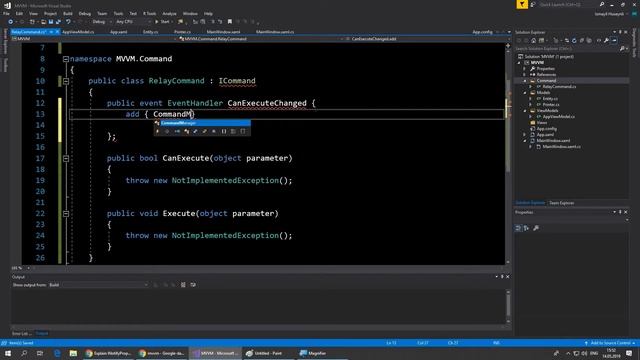Close the RelayCommand.cs tab
640x360 pixels.
57,32
